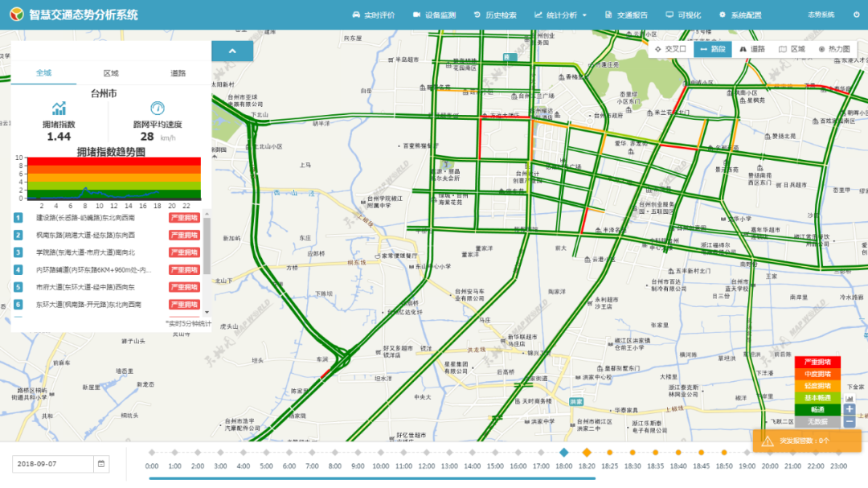Click the blue timeline progress bar
This screenshot has width=868, height=488.
(x=372, y=478)
